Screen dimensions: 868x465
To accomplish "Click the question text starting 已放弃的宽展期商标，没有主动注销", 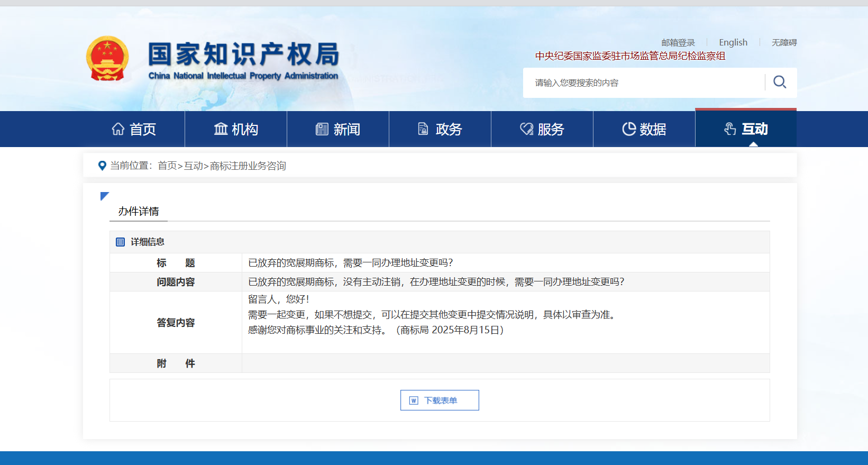I will [x=436, y=282].
